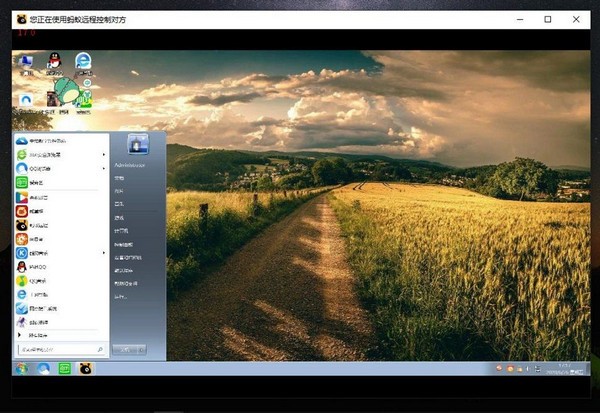
Task: Open Administrator user folder in Start menu
Action: pyautogui.click(x=130, y=165)
